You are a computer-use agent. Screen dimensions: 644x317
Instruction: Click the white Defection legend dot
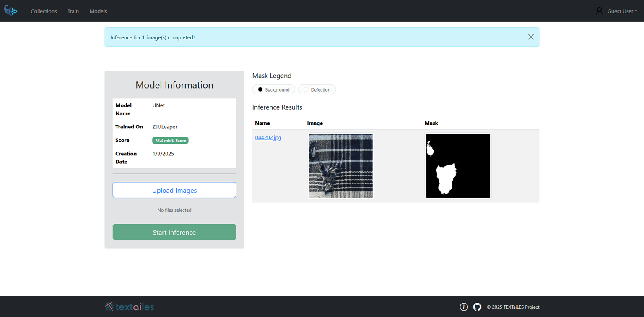coord(306,89)
